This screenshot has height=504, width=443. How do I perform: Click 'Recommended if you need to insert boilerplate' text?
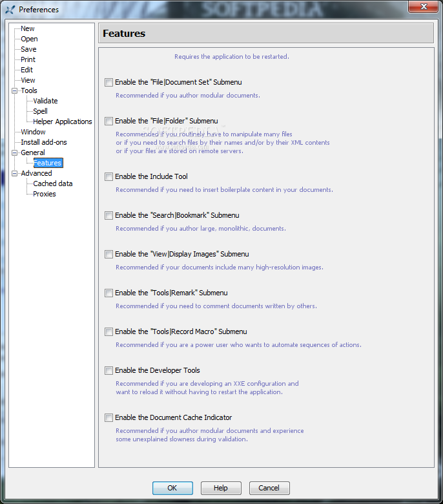click(x=224, y=190)
